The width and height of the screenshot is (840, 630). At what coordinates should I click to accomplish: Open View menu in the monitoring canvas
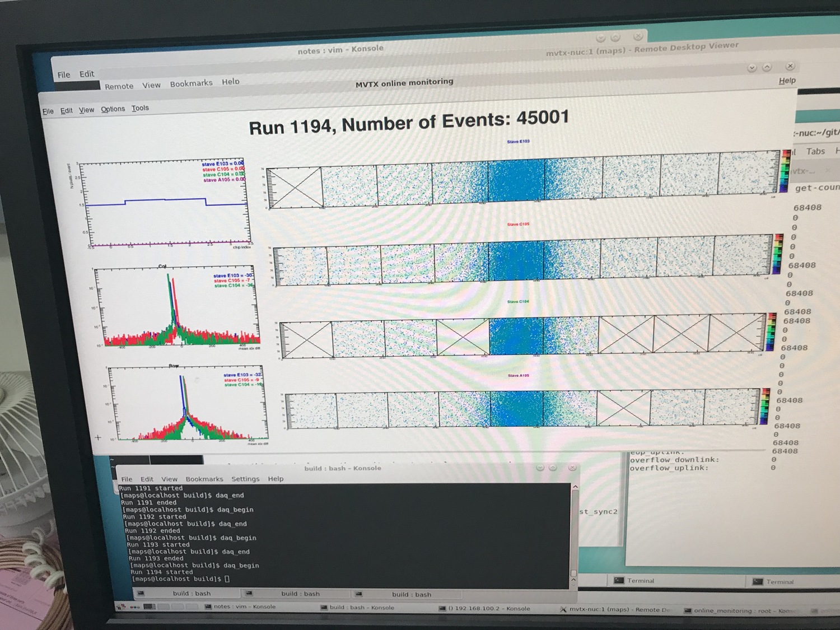[x=86, y=110]
